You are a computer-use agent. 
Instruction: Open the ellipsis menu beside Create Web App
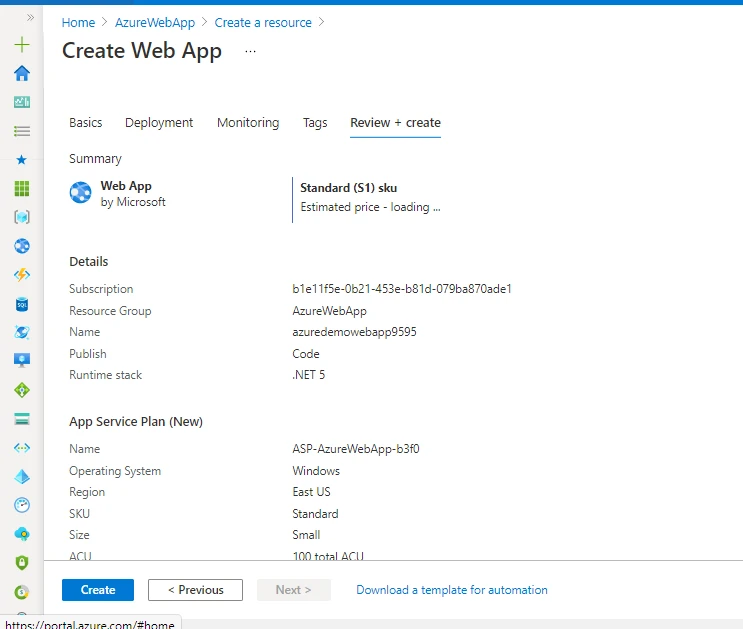(x=250, y=51)
